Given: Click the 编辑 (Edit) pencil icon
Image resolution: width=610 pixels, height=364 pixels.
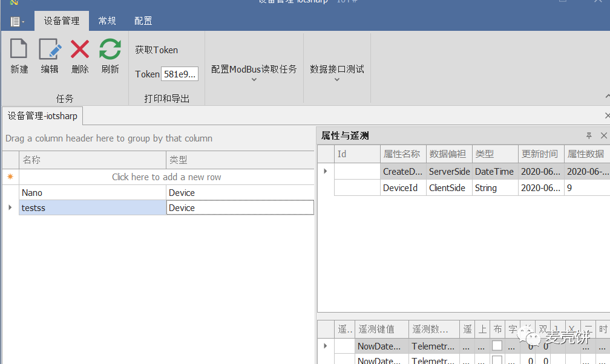Looking at the screenshot, I should coord(50,49).
